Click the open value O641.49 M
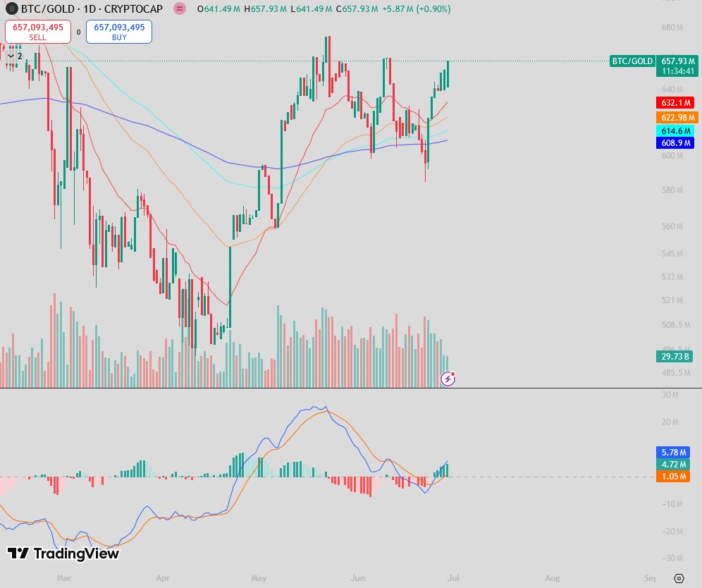This screenshot has width=702, height=588. [219, 9]
